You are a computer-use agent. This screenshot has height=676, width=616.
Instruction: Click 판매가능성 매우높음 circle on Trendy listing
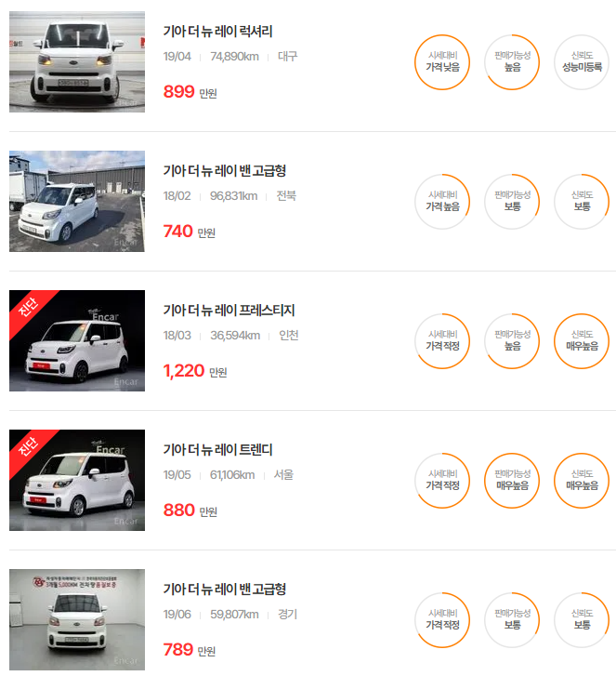[512, 481]
